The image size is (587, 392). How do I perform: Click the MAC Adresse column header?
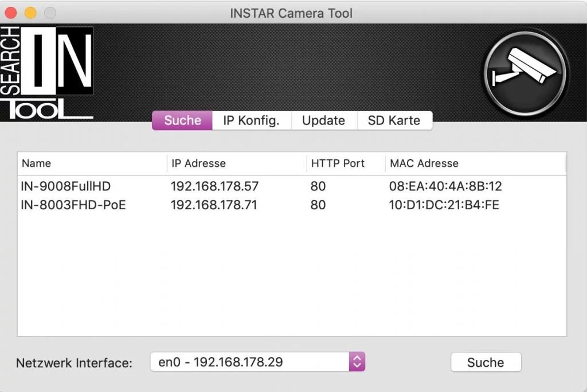tap(475, 163)
